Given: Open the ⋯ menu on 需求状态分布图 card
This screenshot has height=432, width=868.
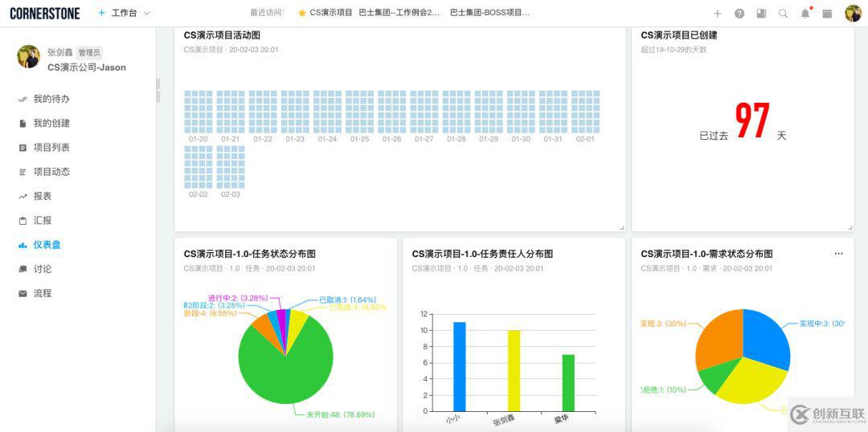Looking at the screenshot, I should coord(838,254).
